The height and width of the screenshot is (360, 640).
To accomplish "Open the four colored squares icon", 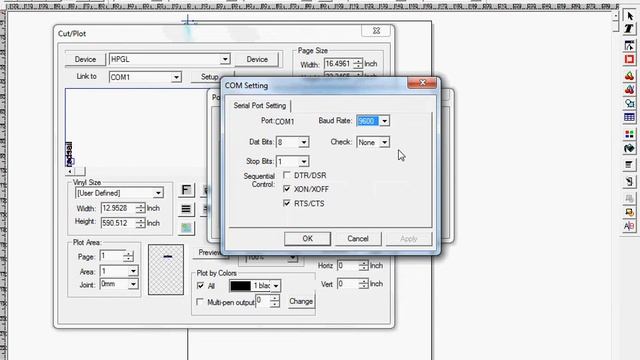I will coord(629,134).
